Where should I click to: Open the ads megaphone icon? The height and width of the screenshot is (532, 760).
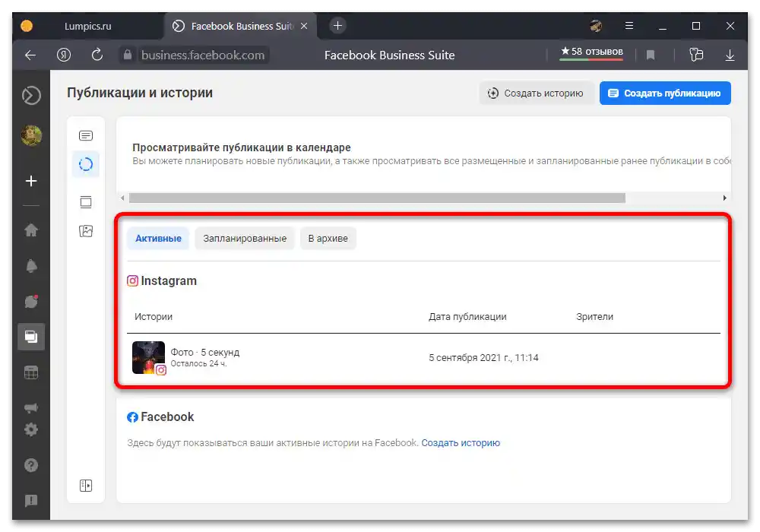click(x=31, y=407)
